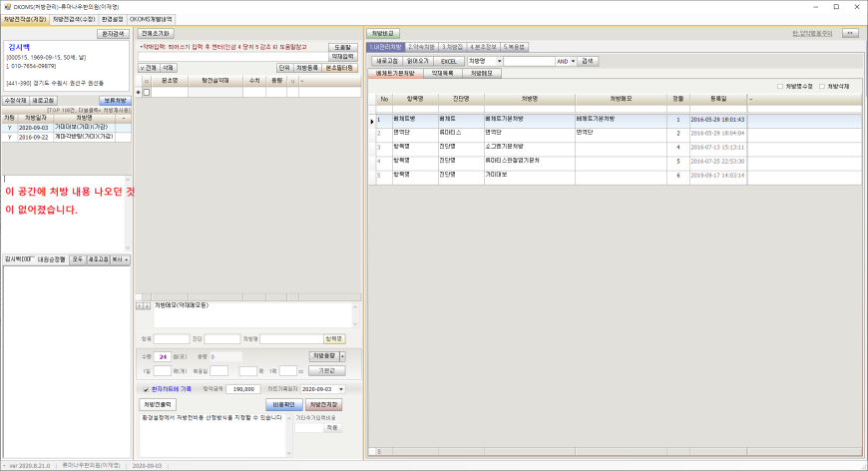Click the 검색 button

click(x=588, y=61)
